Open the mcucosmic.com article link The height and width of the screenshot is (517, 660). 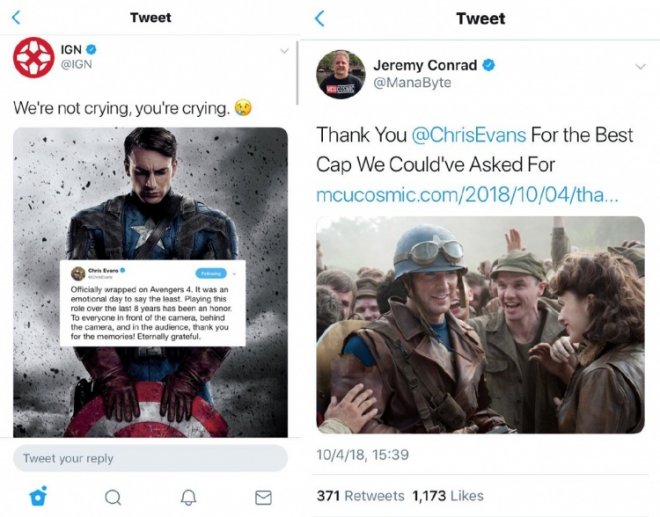467,194
